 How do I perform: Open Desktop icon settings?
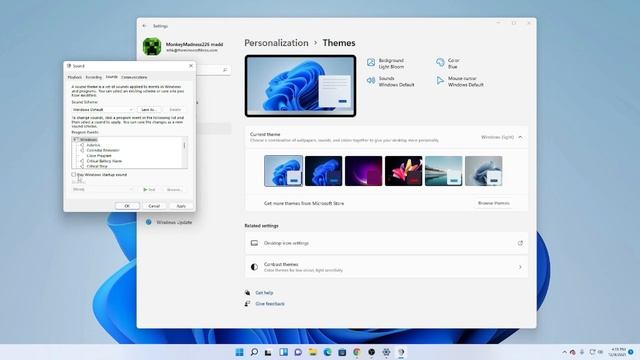386,243
